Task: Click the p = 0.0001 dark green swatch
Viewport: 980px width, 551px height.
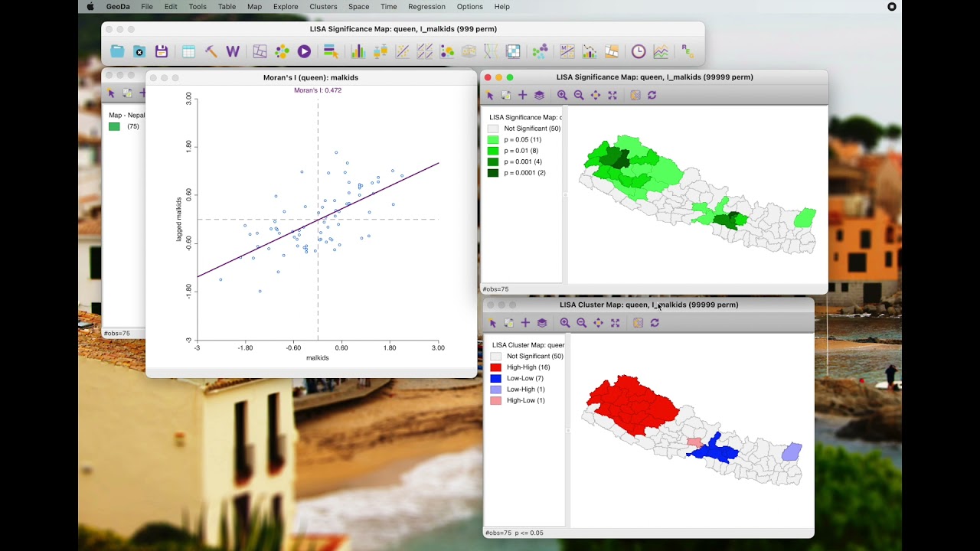Action: (x=493, y=173)
